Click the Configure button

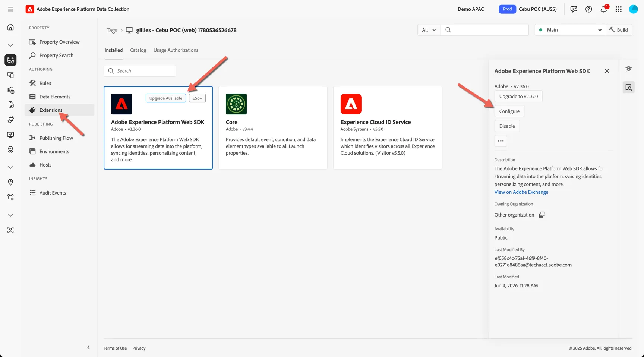(509, 111)
